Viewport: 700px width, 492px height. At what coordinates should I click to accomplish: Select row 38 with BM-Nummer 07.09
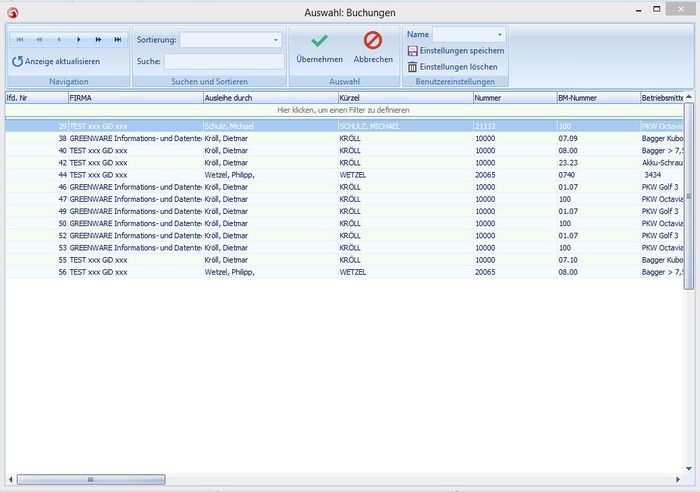point(344,138)
